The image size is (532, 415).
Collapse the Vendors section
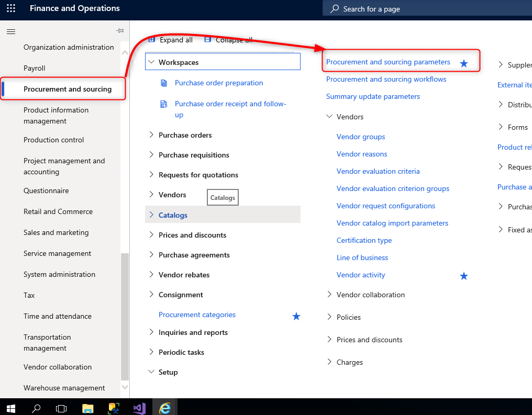click(329, 116)
